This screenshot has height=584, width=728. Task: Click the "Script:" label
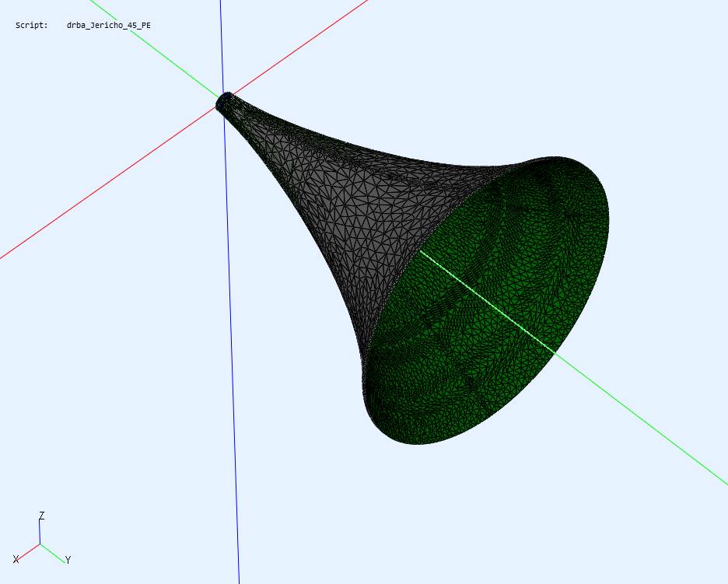click(32, 25)
